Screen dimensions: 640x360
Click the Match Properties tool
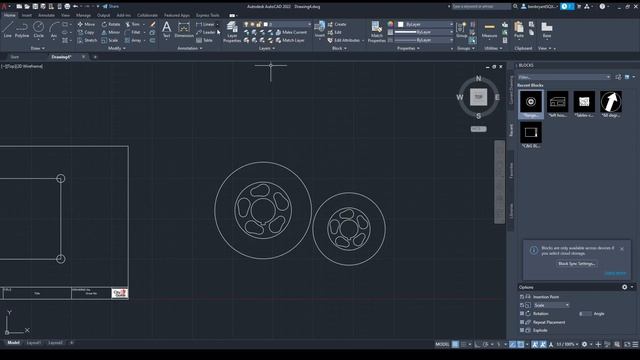[376, 32]
